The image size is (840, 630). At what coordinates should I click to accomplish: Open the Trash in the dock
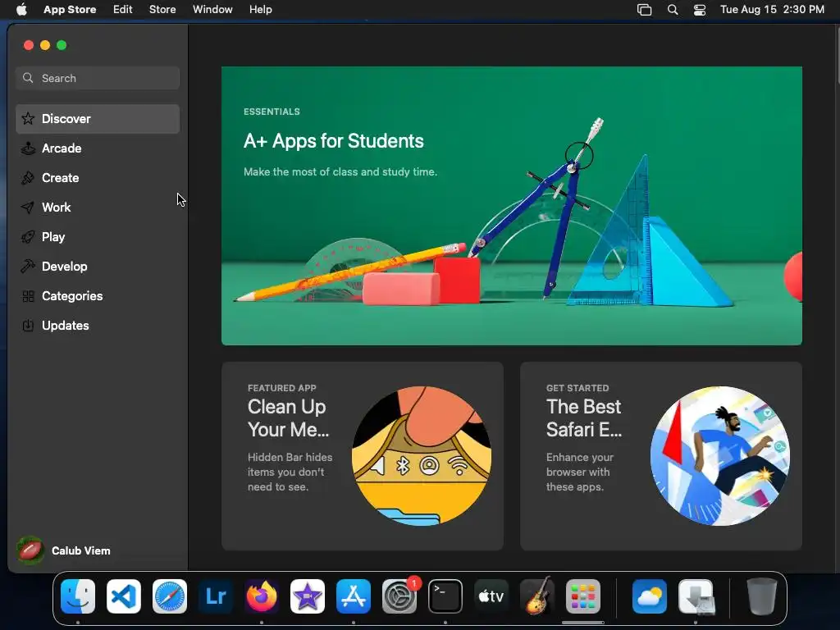point(762,596)
